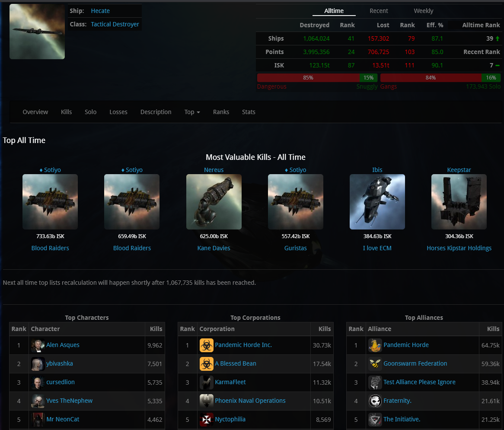Switch to the Recent stats tab
The width and height of the screenshot is (504, 430).
[379, 11]
